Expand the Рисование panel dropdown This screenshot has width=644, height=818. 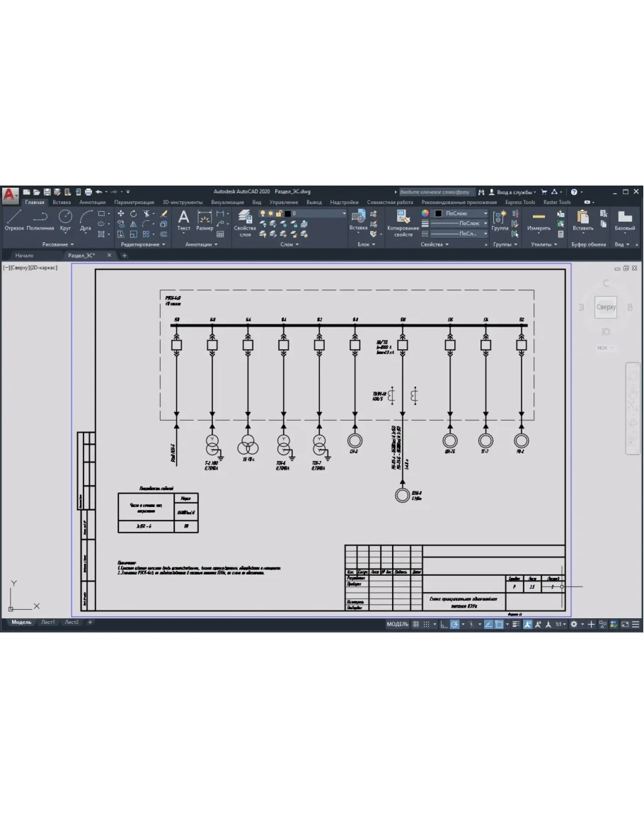coord(57,244)
